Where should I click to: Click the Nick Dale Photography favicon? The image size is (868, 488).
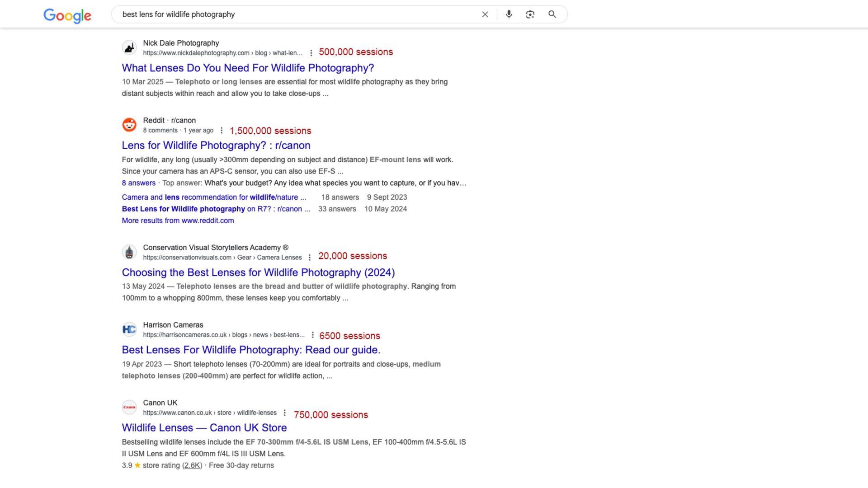[129, 47]
